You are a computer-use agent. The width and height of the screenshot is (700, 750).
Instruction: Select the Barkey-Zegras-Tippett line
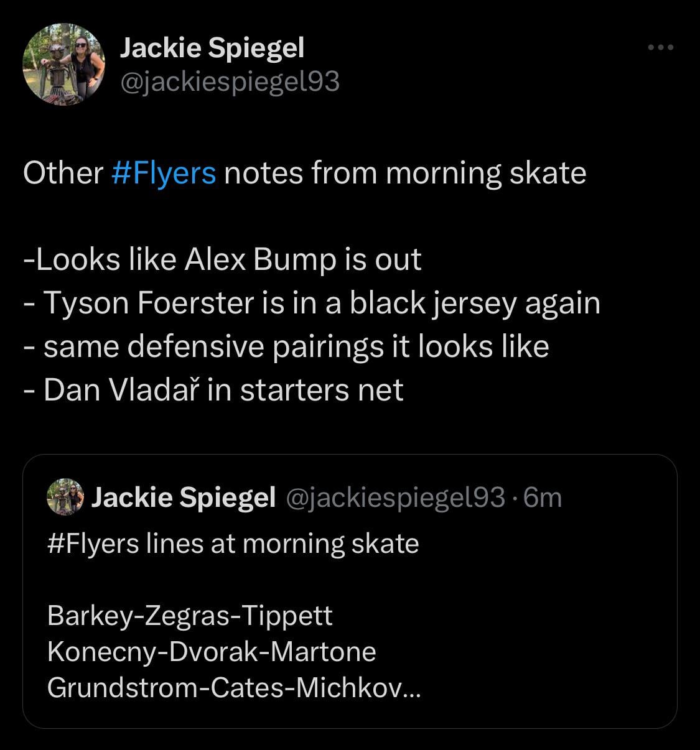pos(190,616)
